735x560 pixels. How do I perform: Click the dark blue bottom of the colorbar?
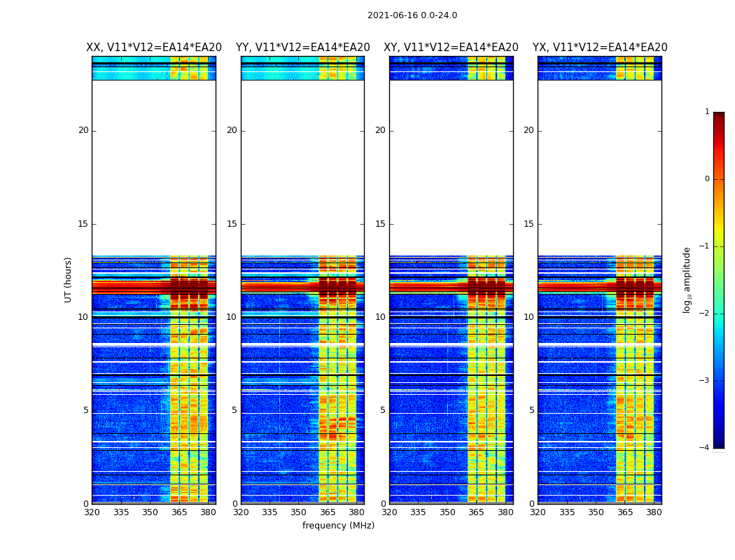pyautogui.click(x=718, y=442)
